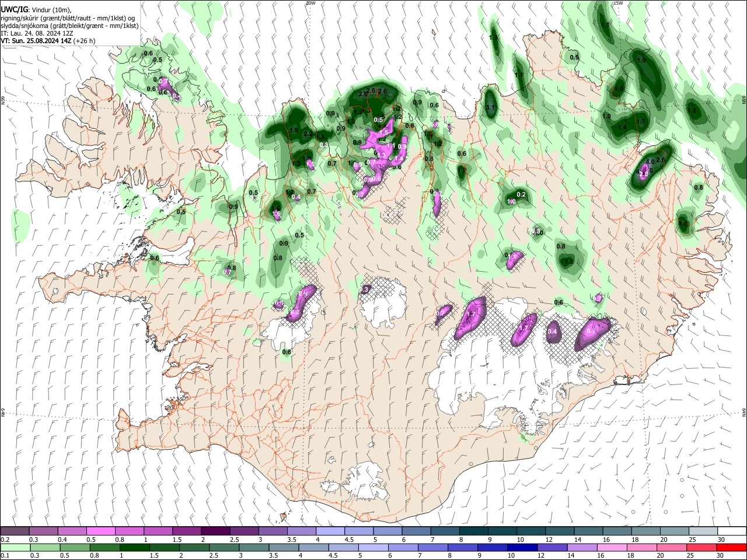This screenshot has width=747, height=560.
Task: Select the valid time 'VT: Sun. 25.08.2024 14Z (+26 h)'
Action: coord(48,41)
